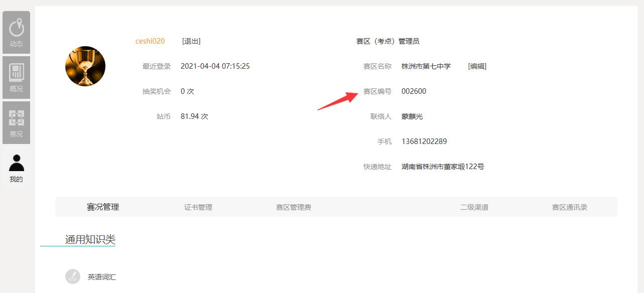Click the 抽奖机会 value 0 次

[x=187, y=91]
